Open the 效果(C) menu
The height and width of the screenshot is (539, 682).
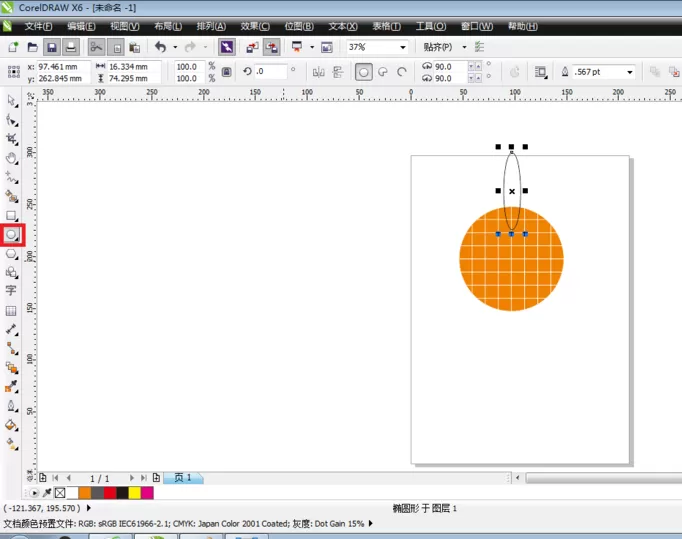[x=255, y=26]
